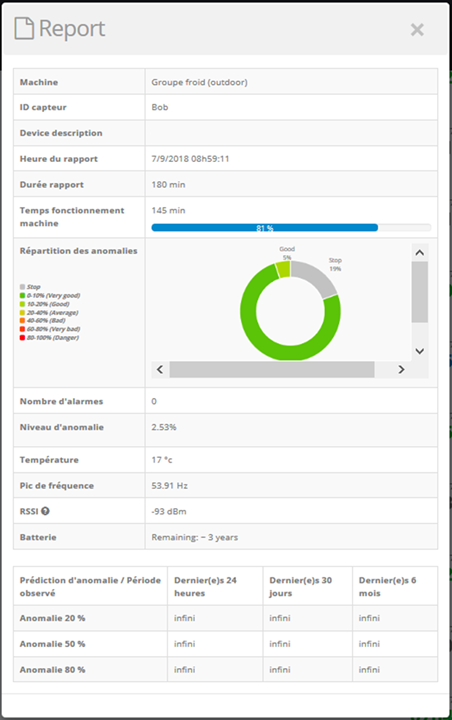
Task: Open the RSSI help question-mark icon
Action: (x=45, y=511)
